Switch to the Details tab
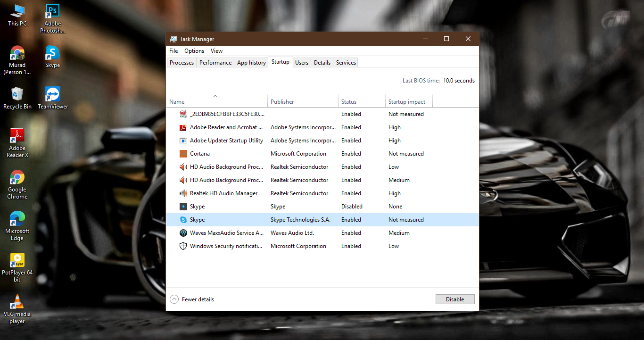 pyautogui.click(x=322, y=63)
